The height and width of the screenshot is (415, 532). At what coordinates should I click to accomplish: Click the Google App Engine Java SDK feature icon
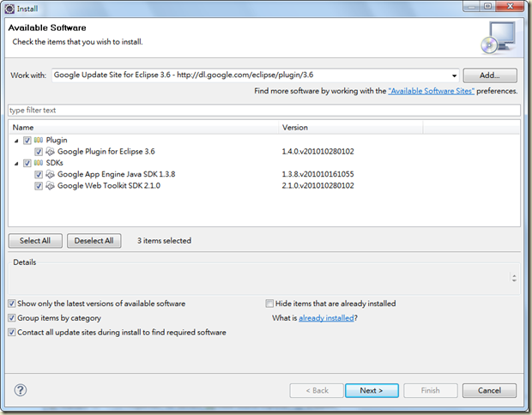tap(50, 174)
